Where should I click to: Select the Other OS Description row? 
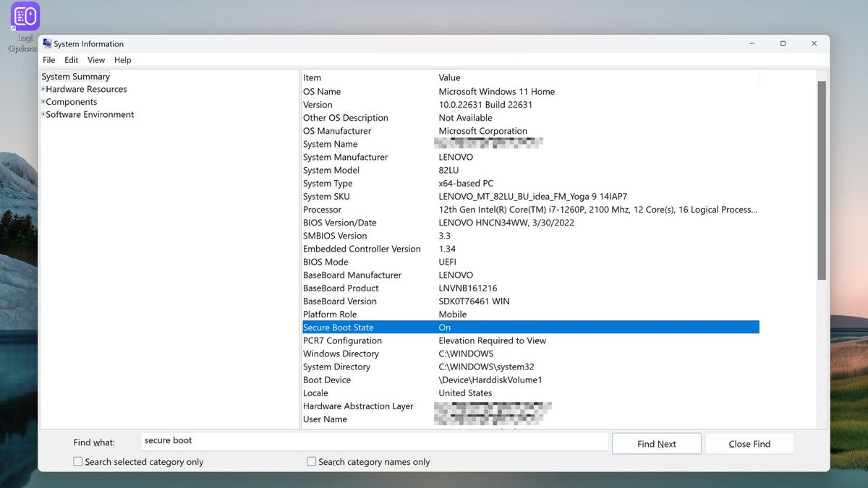point(530,118)
